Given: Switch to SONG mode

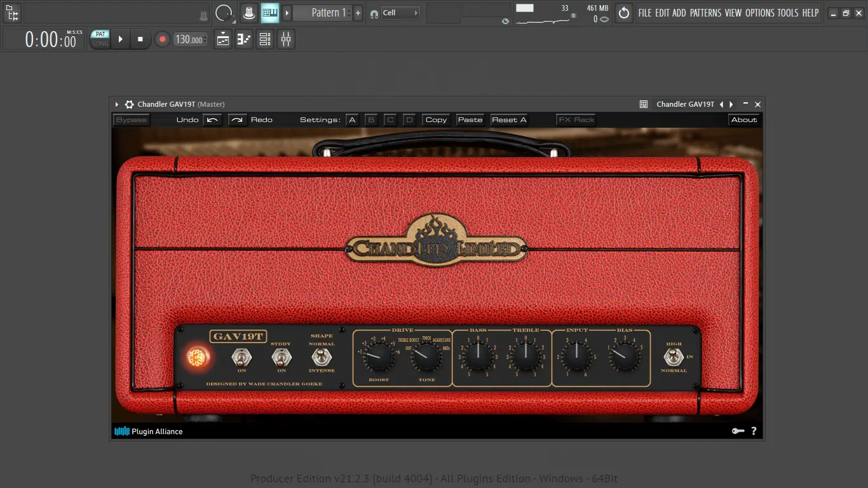Looking at the screenshot, I should click(x=100, y=44).
